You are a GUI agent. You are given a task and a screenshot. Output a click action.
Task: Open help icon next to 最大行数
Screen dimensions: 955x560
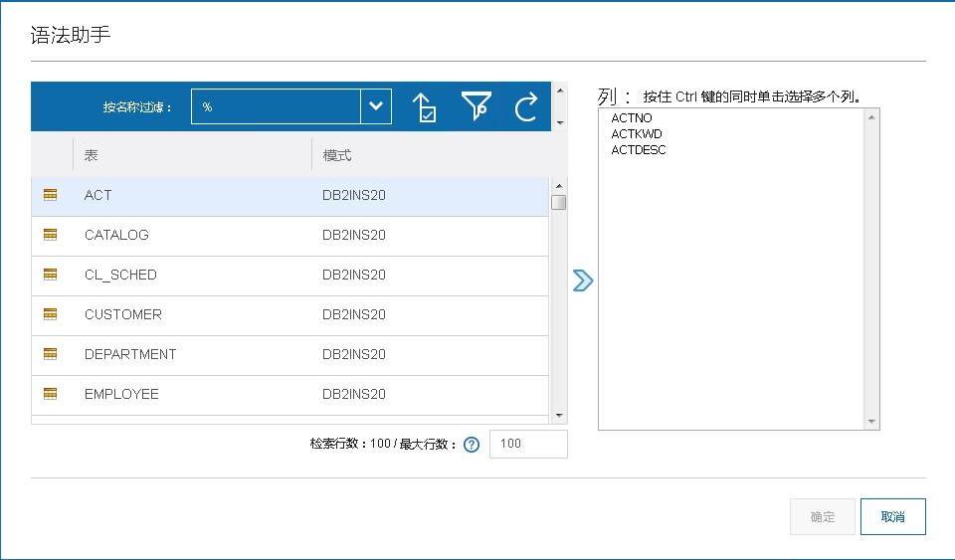[x=472, y=445]
